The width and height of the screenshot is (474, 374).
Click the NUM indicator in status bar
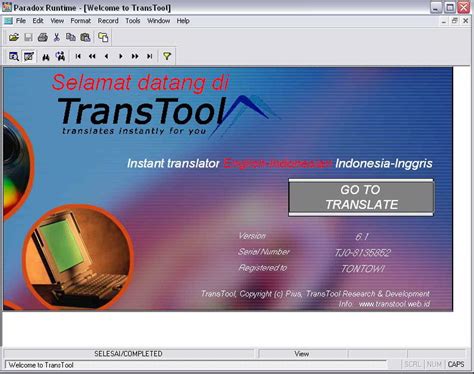[434, 364]
